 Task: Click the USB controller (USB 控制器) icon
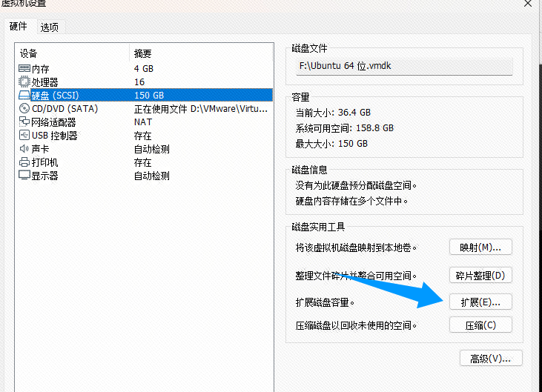tap(24, 135)
